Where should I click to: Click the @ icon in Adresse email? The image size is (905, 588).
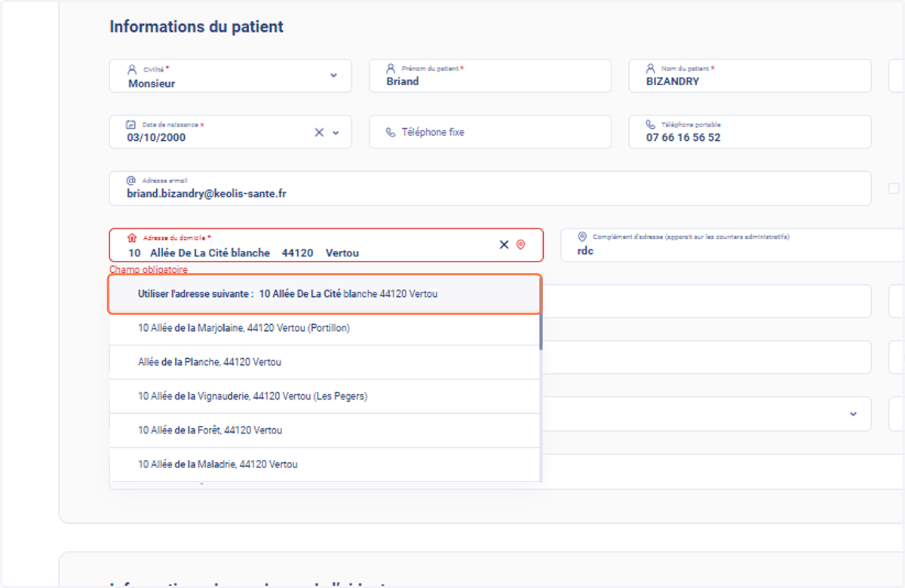pos(131,181)
